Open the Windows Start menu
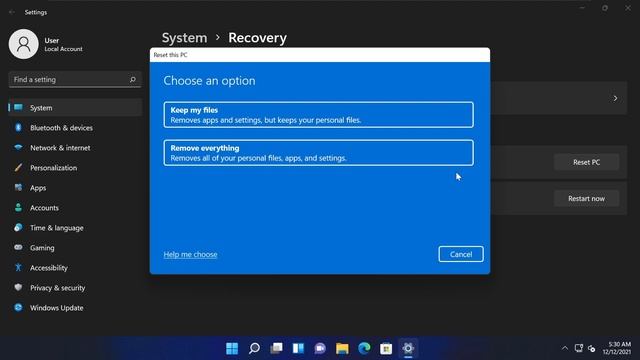The image size is (640, 360). coord(232,348)
